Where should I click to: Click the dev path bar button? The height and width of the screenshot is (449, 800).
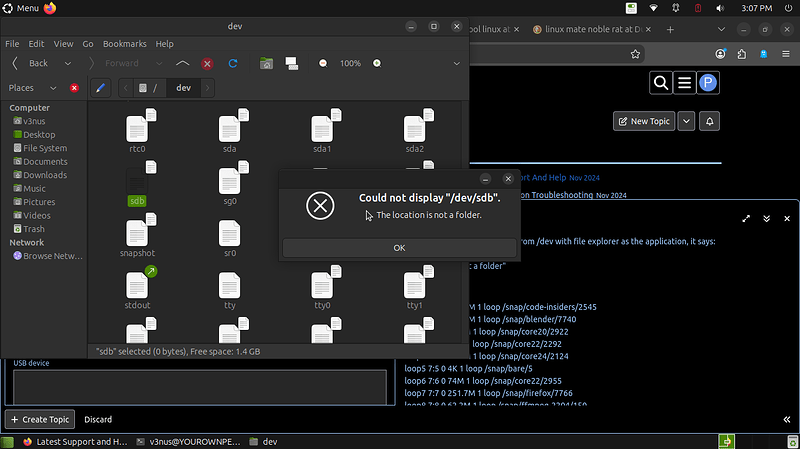pyautogui.click(x=183, y=88)
